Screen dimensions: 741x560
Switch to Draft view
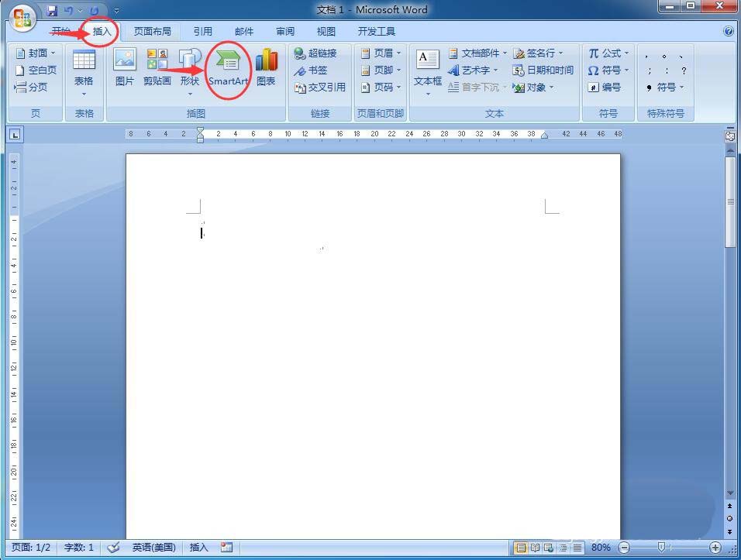click(577, 548)
